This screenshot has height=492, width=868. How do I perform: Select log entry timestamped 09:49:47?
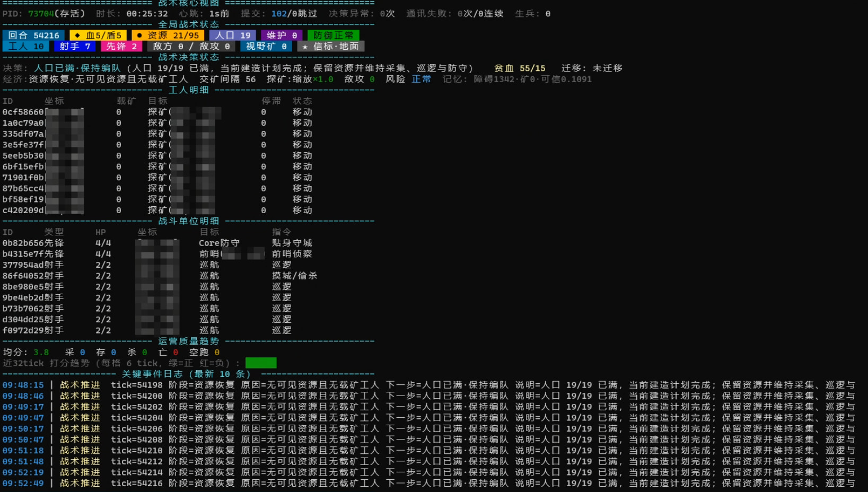[429, 418]
